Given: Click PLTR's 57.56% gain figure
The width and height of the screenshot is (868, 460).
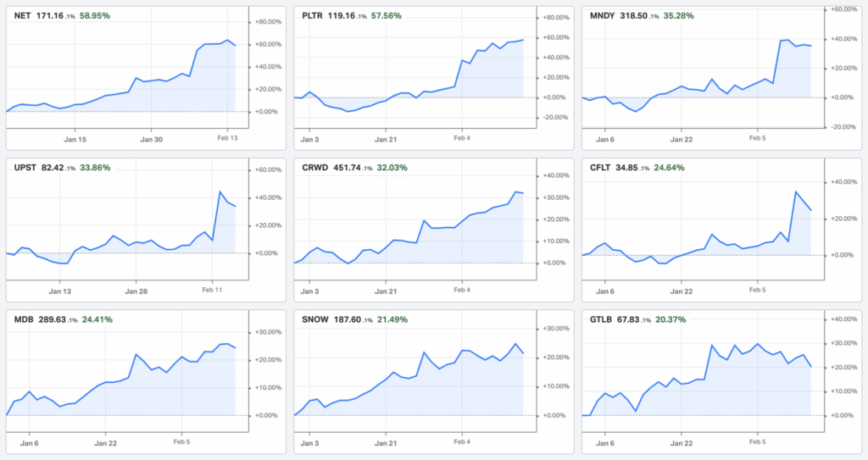Looking at the screenshot, I should coord(386,16).
